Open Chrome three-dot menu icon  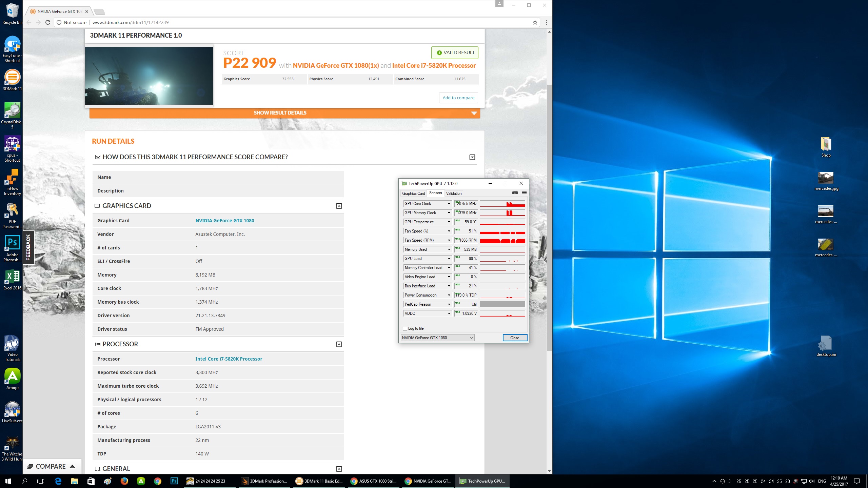(546, 22)
